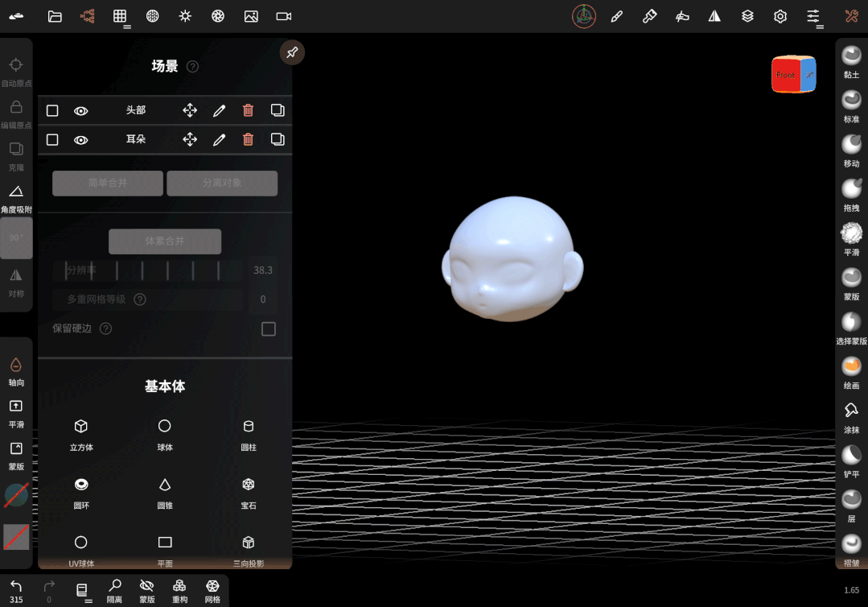The image size is (868, 607).
Task: Open the brush stroke pencil icon
Action: (617, 17)
